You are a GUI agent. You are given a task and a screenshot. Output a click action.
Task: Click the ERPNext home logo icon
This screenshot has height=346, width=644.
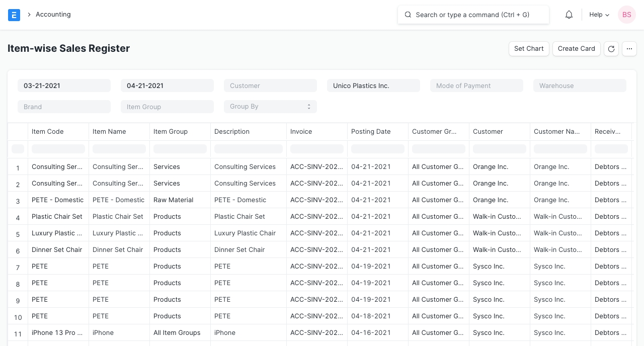(x=14, y=15)
